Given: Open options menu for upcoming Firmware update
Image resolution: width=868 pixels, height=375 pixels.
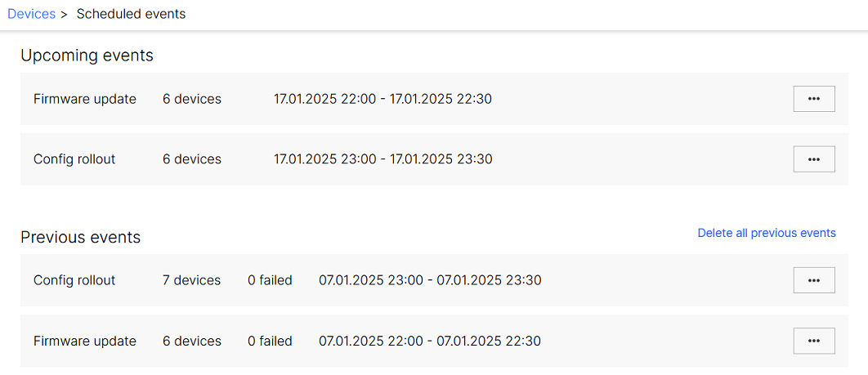Looking at the screenshot, I should pyautogui.click(x=813, y=99).
